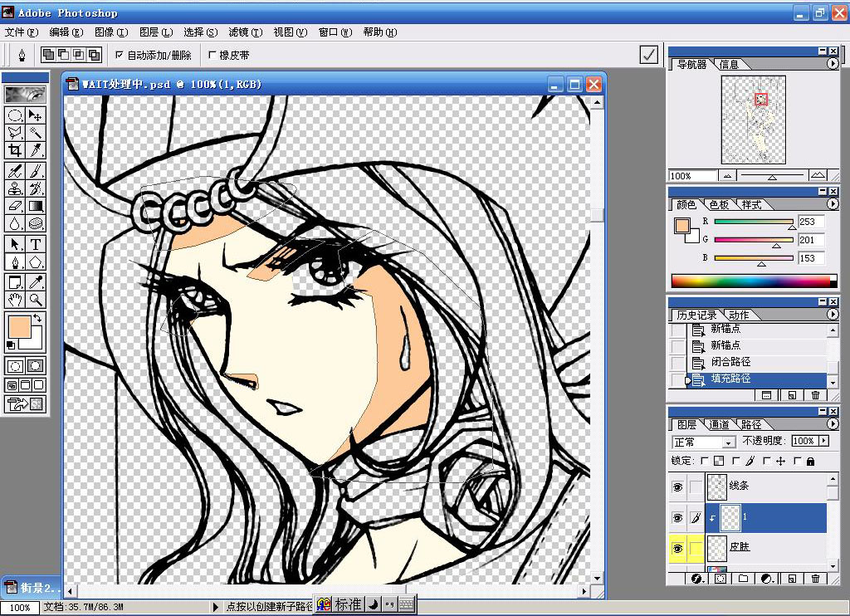The height and width of the screenshot is (616, 850).
Task: Select the Elliptical Marquee tool
Action: pyautogui.click(x=15, y=115)
